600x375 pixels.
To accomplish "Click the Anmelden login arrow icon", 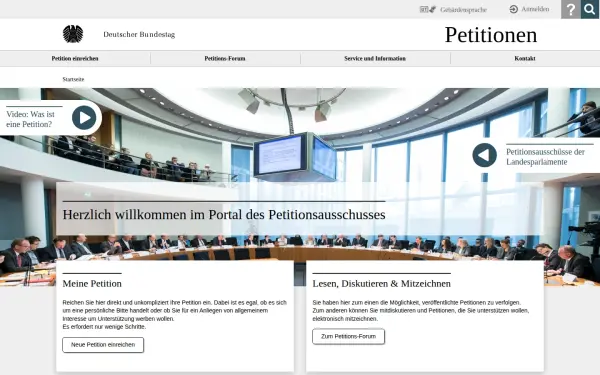I will (x=514, y=9).
